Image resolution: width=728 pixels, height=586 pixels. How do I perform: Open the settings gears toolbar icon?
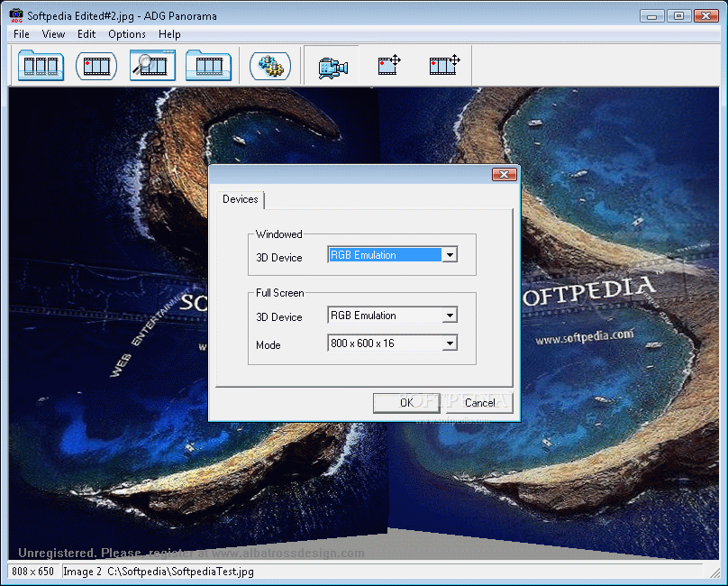[x=270, y=66]
